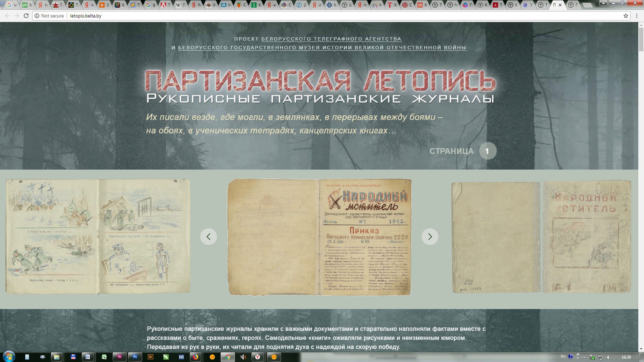Reload the page with the refresh icon
Viewport: 644px width, 362px height.
tap(26, 16)
